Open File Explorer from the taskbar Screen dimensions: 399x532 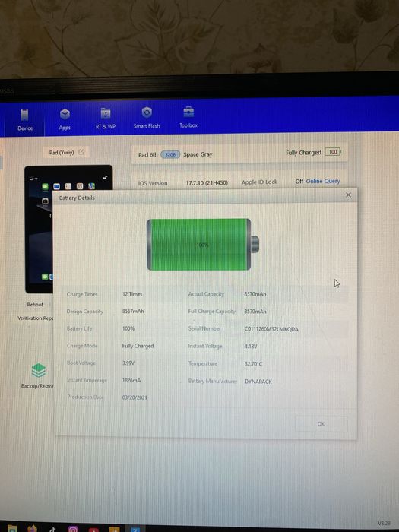pos(12,529)
